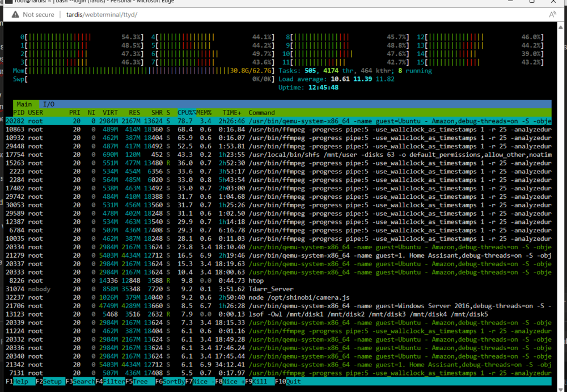Select process row PID 10863 ffmpeg
567x392 pixels.
[x=278, y=129]
